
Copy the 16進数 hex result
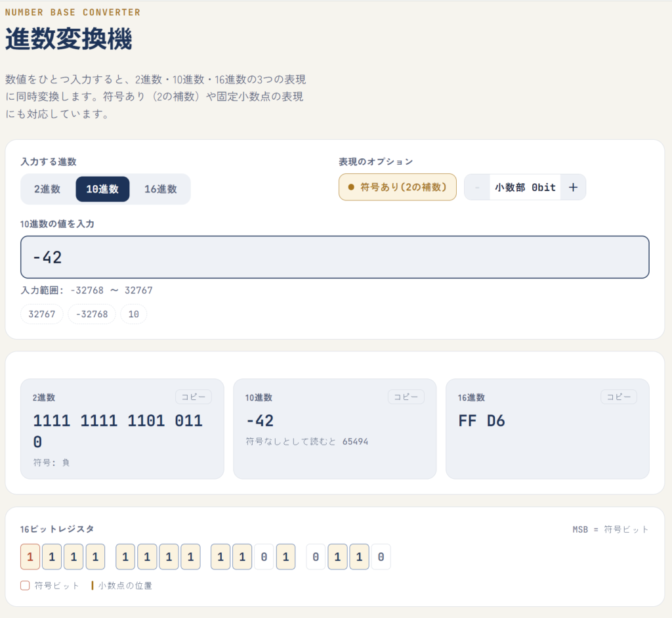click(618, 397)
